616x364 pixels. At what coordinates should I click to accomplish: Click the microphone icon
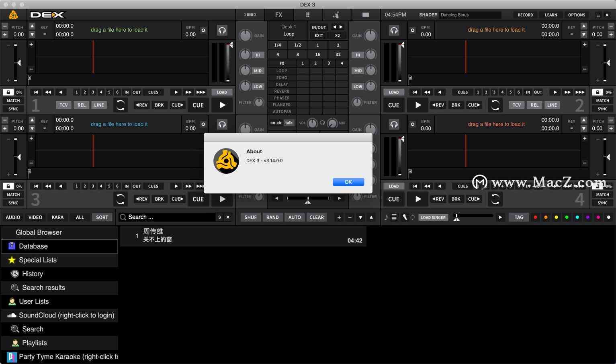405,218
